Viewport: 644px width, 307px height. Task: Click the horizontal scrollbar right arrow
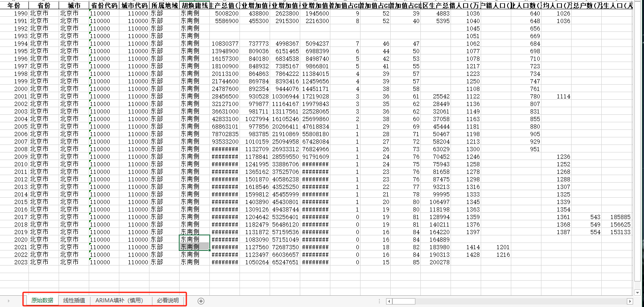629,301
